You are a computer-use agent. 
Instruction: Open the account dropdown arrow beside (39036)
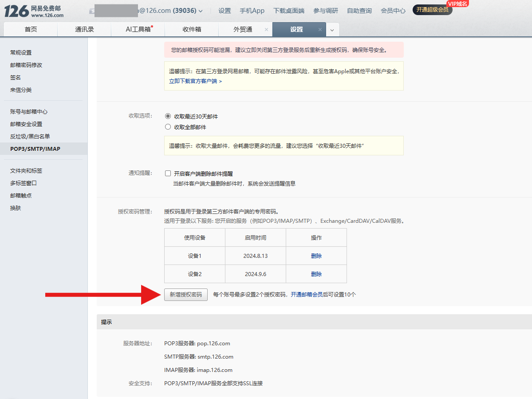pyautogui.click(x=201, y=11)
